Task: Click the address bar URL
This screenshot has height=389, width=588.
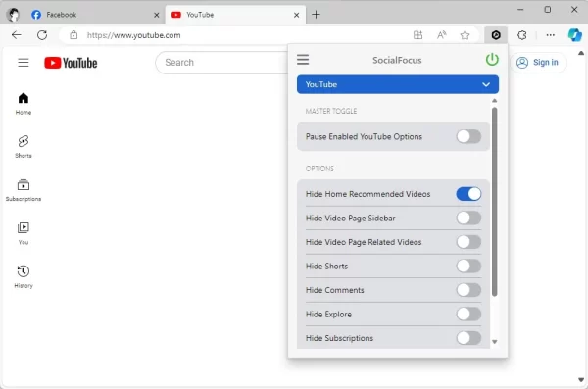Action: pyautogui.click(x=133, y=35)
